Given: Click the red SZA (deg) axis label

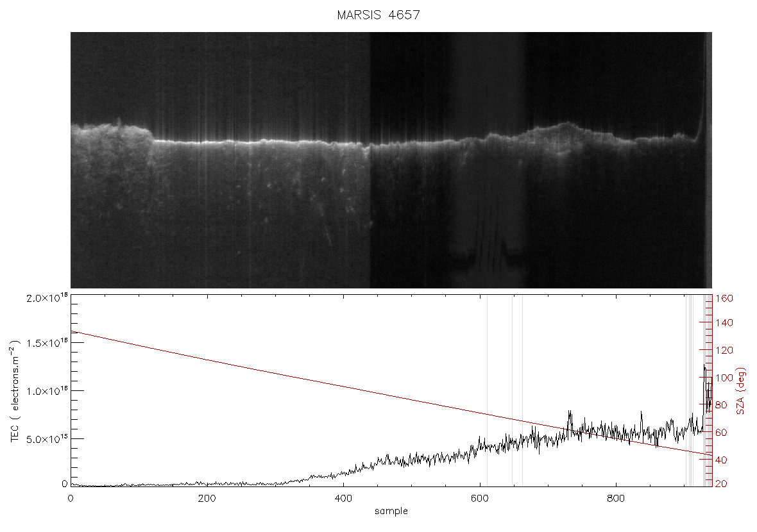Looking at the screenshot, I should pyautogui.click(x=741, y=391).
